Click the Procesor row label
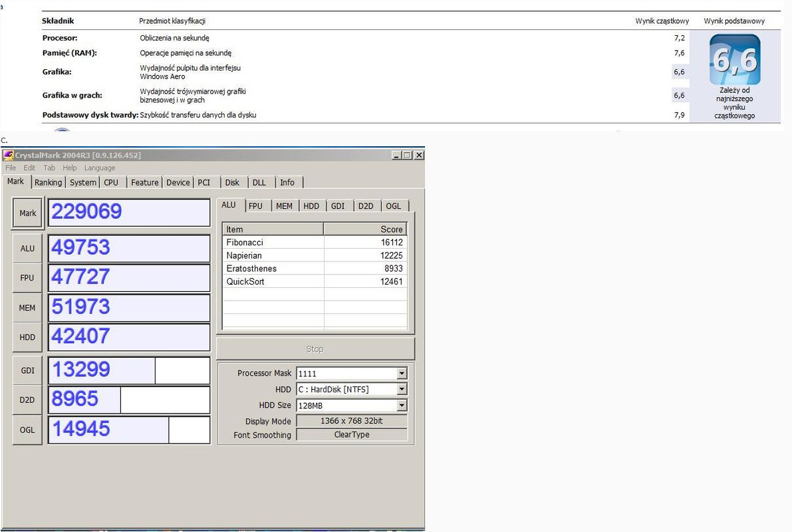Image resolution: width=792 pixels, height=532 pixels. pos(60,38)
